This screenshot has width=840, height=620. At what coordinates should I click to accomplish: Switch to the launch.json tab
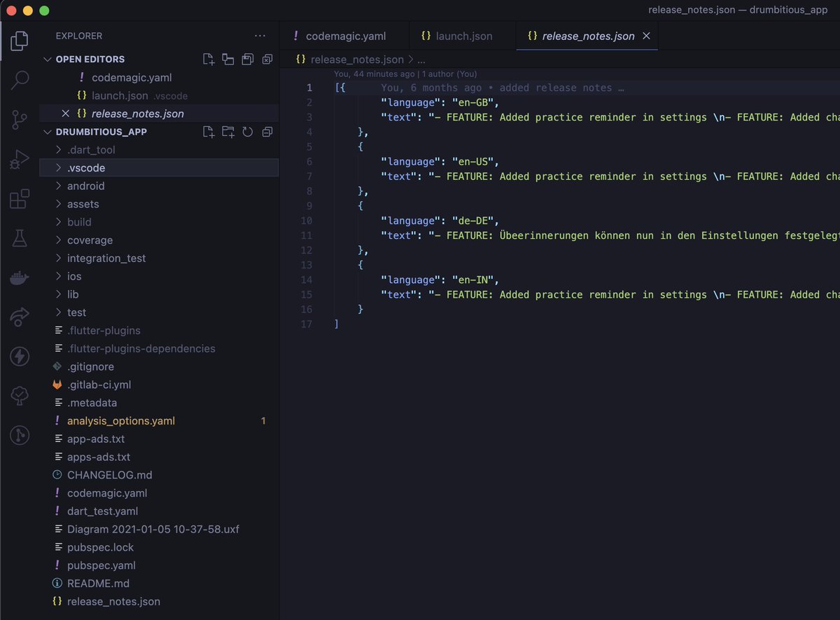click(x=462, y=34)
